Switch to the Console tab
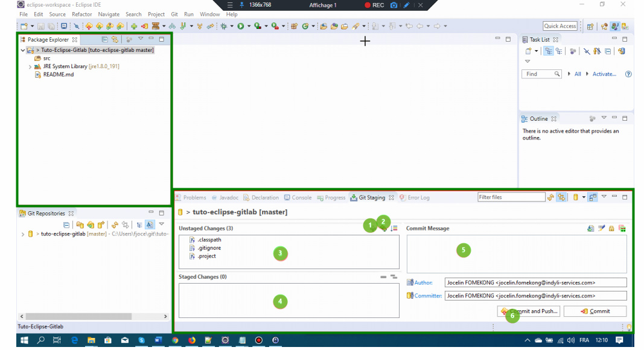The height and width of the screenshot is (350, 644). [x=298, y=197]
